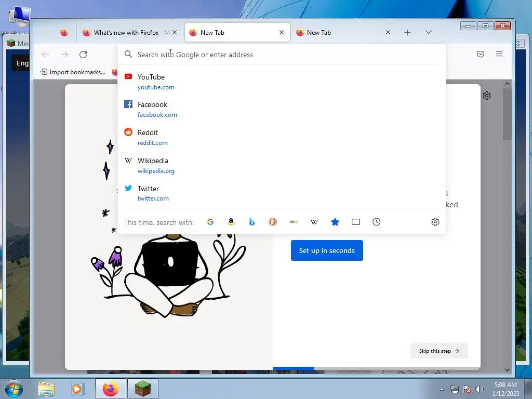Viewport: 532px width, 399px height.
Task: Click Import bookmarks in bookmarks bar
Action: (x=73, y=72)
